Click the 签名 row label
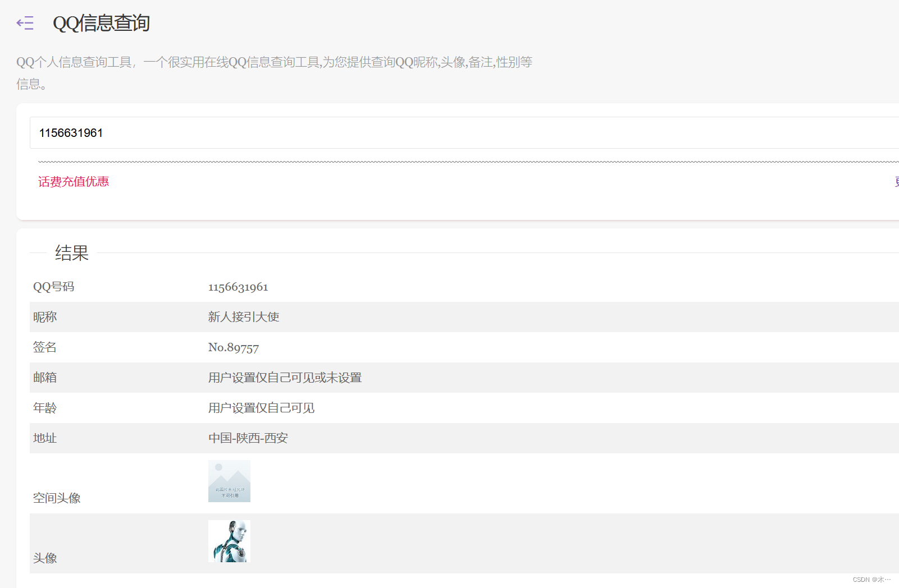This screenshot has width=899, height=588. (45, 347)
